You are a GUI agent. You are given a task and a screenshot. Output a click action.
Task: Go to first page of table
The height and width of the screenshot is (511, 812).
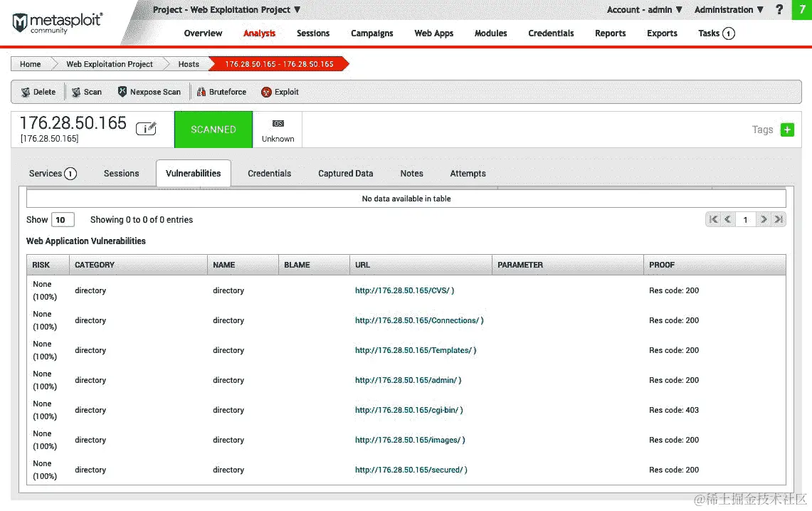tap(714, 219)
